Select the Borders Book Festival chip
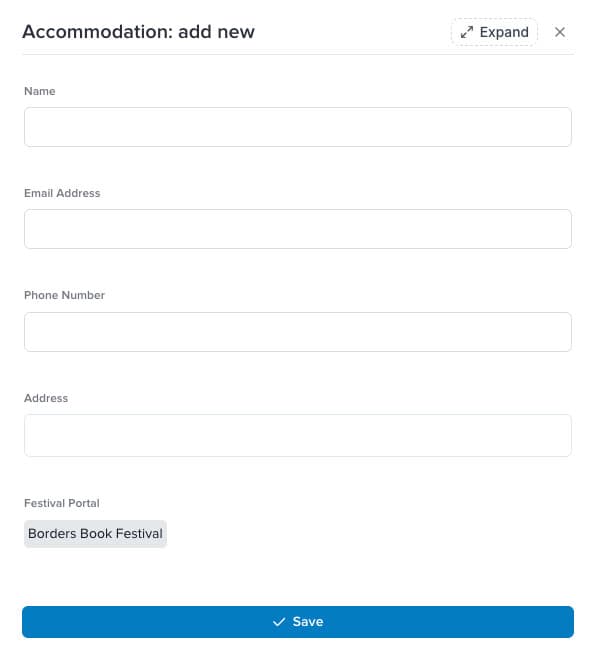Viewport: 596px width, 670px height. pos(95,534)
